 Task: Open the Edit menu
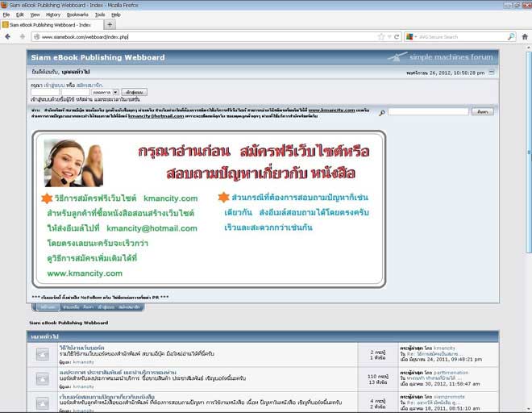(x=19, y=15)
